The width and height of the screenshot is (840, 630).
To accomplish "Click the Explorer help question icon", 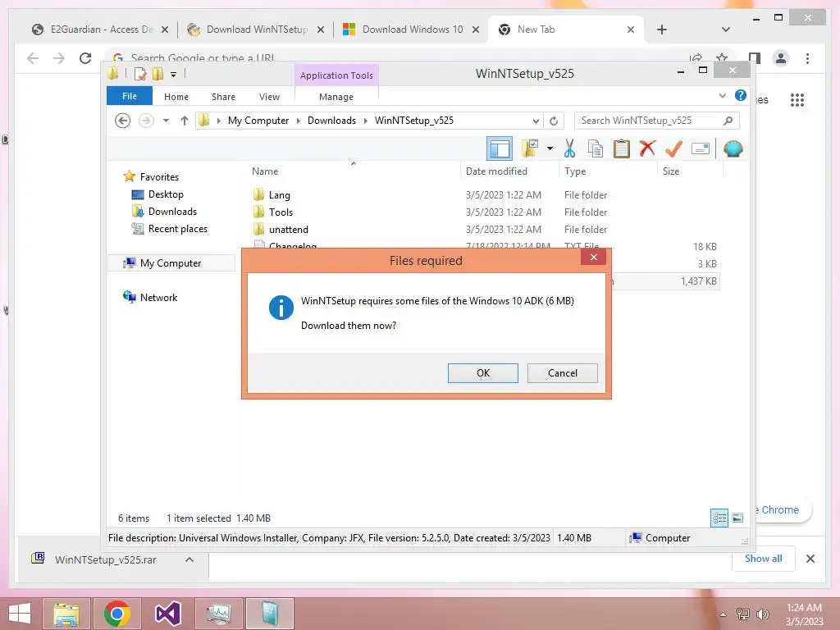I will coord(741,95).
